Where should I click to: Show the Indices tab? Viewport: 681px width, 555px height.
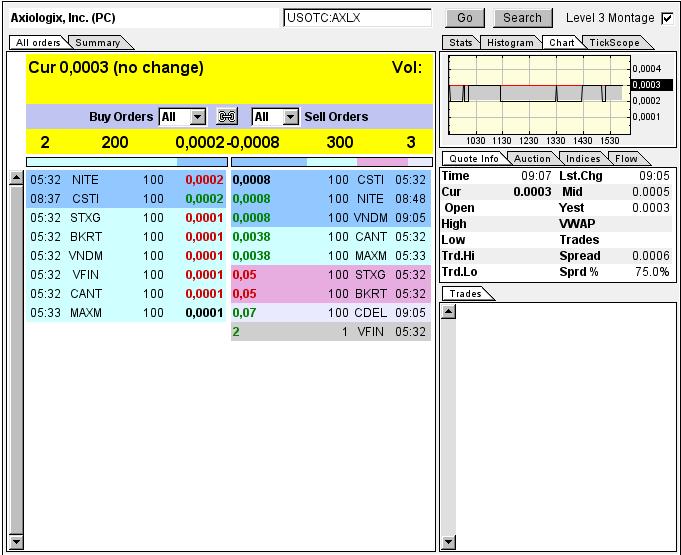[583, 159]
